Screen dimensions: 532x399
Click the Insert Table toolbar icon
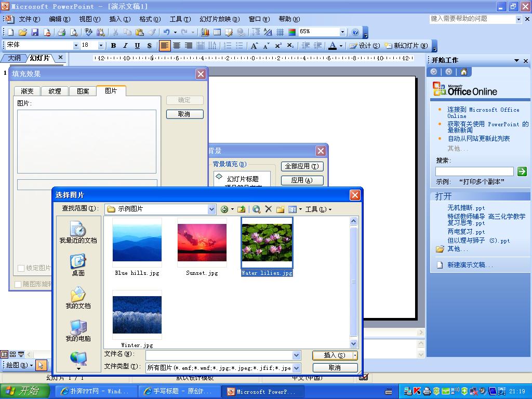[x=217, y=32]
